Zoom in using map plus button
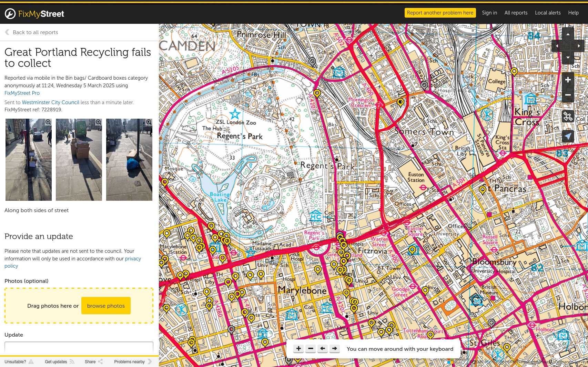 click(x=568, y=80)
